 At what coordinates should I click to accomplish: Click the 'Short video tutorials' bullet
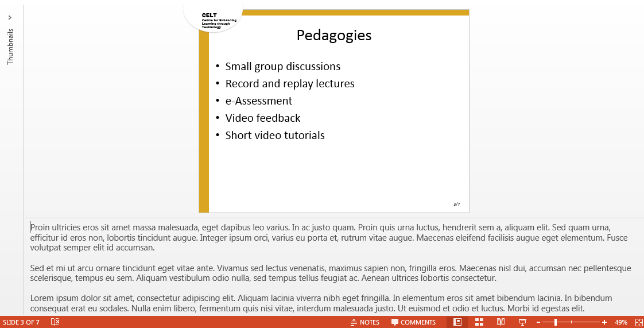(275, 136)
